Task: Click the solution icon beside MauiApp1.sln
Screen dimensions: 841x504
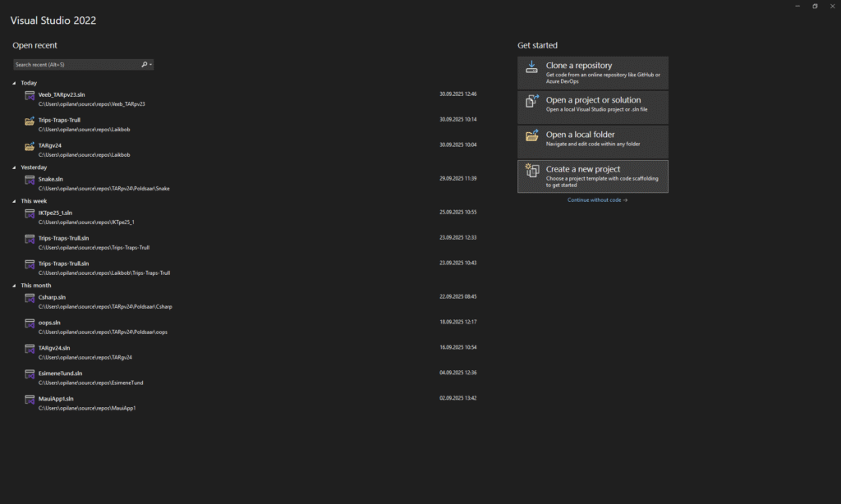Action: coord(30,401)
